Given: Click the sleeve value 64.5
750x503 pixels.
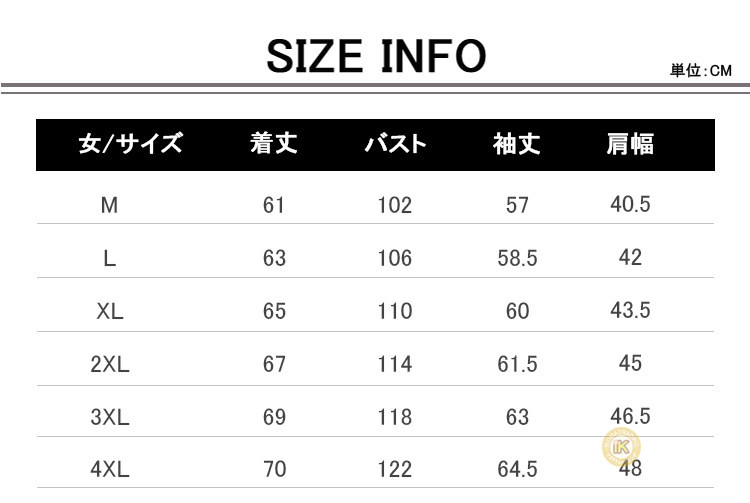Looking at the screenshot, I should coord(517,469).
